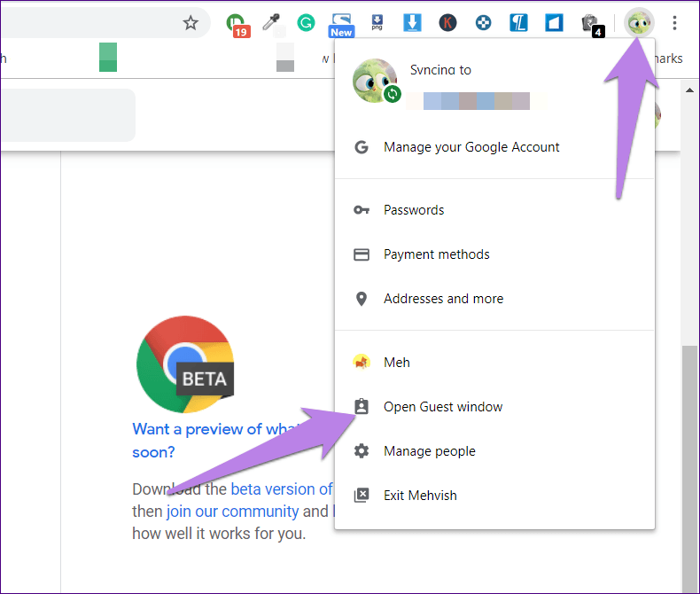Screen dimensions: 700x594
Task: Click the profile avatar in the toolbar
Action: [638, 23]
